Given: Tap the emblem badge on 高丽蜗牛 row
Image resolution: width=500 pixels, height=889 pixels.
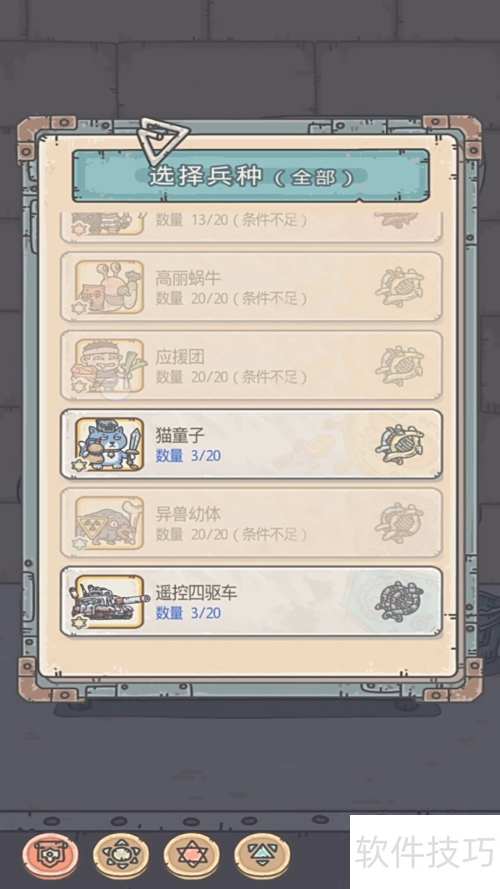Looking at the screenshot, I should click(400, 287).
